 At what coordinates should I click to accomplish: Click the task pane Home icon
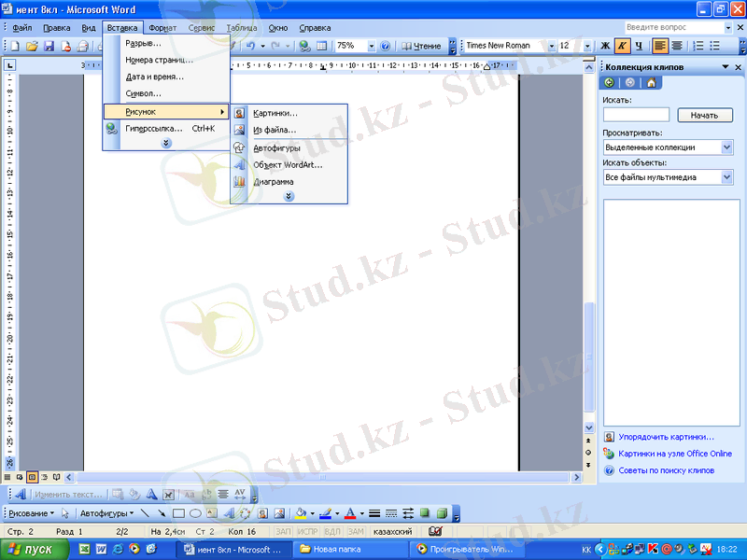click(651, 82)
